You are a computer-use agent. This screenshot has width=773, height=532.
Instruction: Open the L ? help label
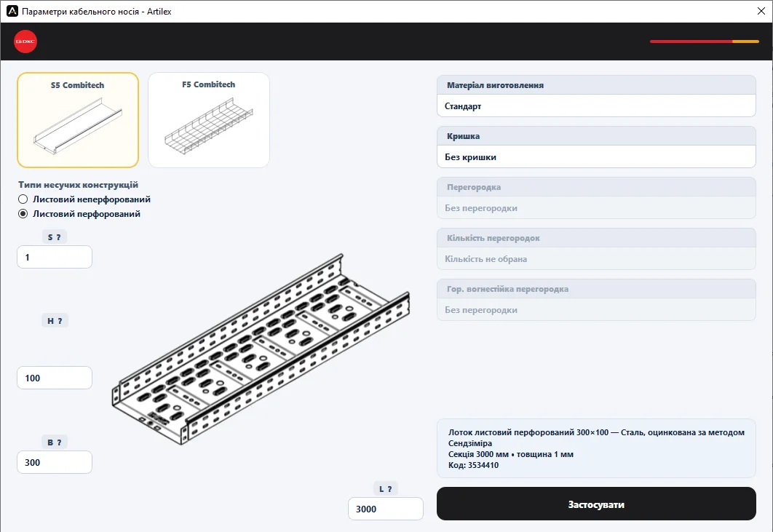386,488
